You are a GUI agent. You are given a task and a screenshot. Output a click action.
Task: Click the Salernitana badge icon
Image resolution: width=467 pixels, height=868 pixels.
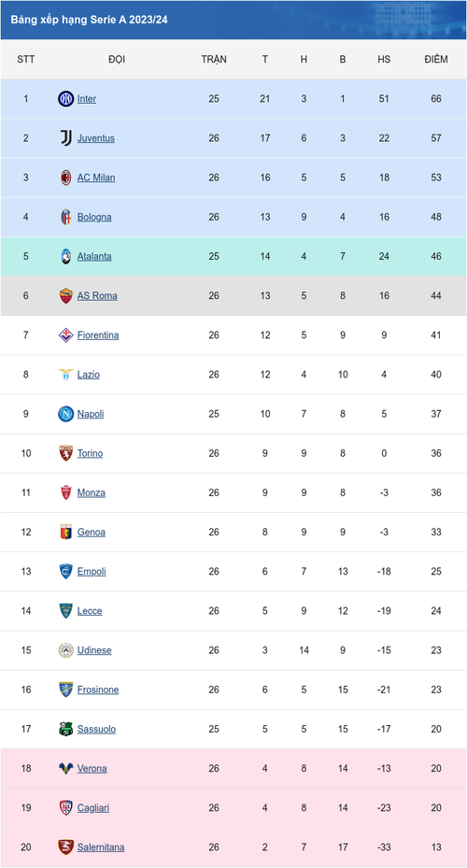(x=65, y=847)
